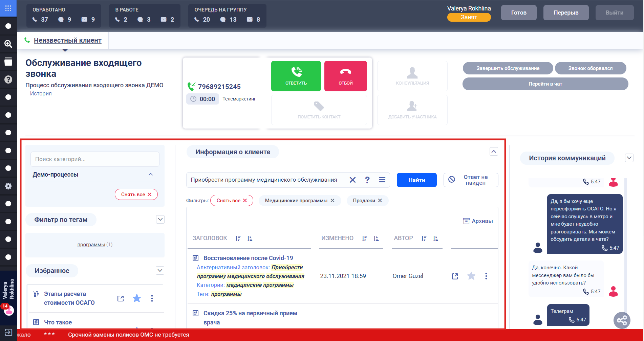
Task: Toggle favorite star for Covid-19 article
Action: (x=471, y=276)
